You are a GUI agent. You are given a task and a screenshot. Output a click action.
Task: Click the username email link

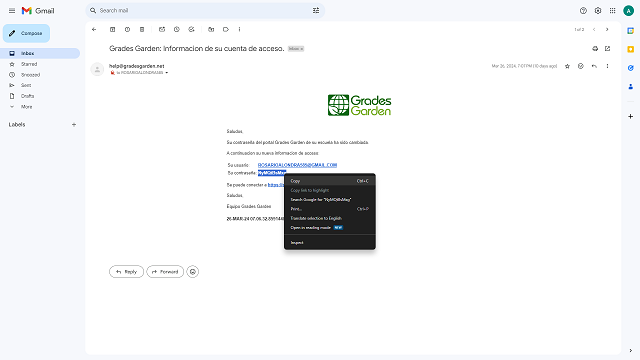297,165
